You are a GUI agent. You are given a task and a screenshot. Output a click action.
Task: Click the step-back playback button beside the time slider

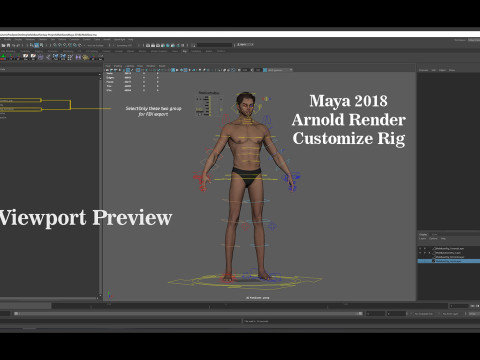click(x=478, y=306)
